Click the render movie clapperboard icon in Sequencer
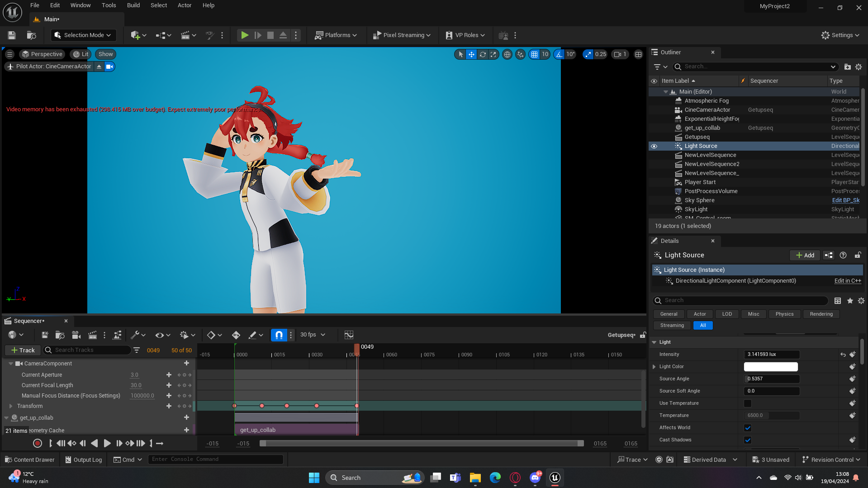This screenshot has width=868, height=488. click(x=92, y=335)
